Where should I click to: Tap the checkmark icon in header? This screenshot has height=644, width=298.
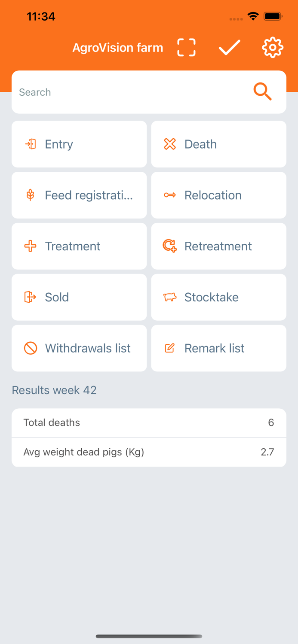(230, 48)
